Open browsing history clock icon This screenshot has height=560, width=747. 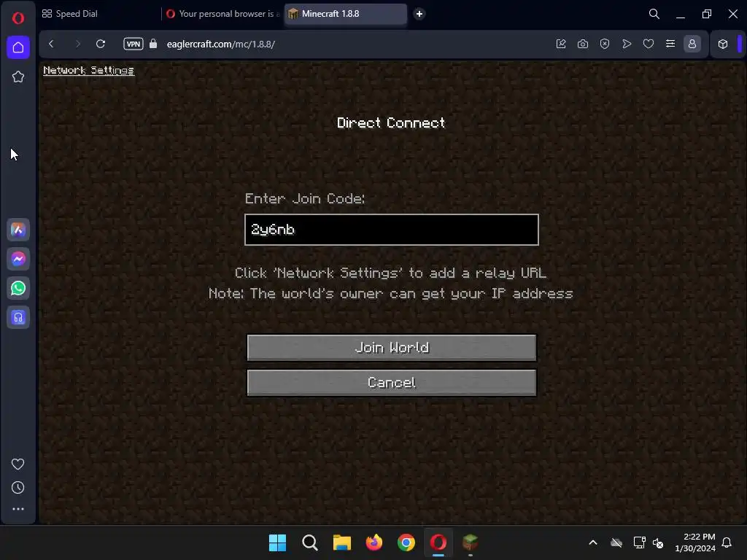coord(18,488)
